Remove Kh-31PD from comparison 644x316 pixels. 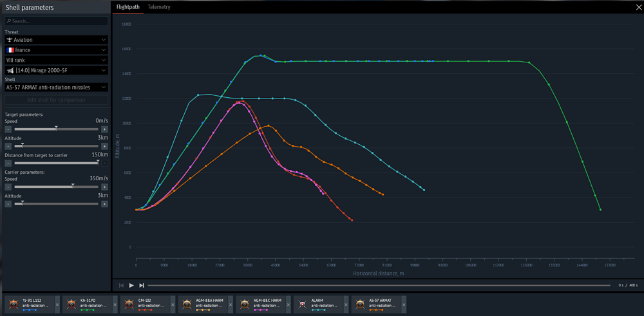click(x=115, y=304)
